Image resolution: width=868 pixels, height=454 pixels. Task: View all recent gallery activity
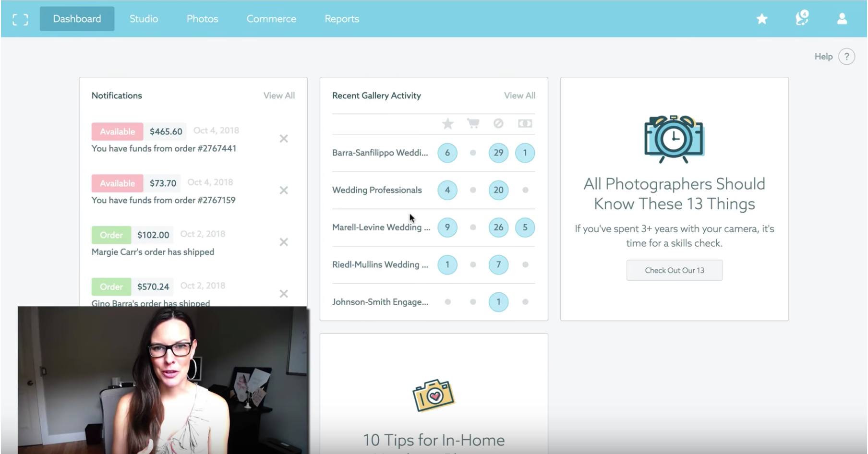519,96
